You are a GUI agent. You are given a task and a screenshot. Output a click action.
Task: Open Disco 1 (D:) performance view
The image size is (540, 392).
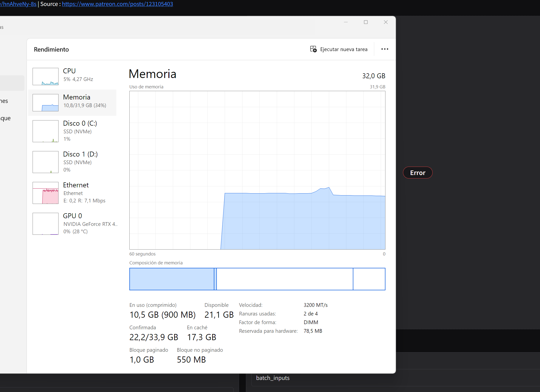pos(80,154)
